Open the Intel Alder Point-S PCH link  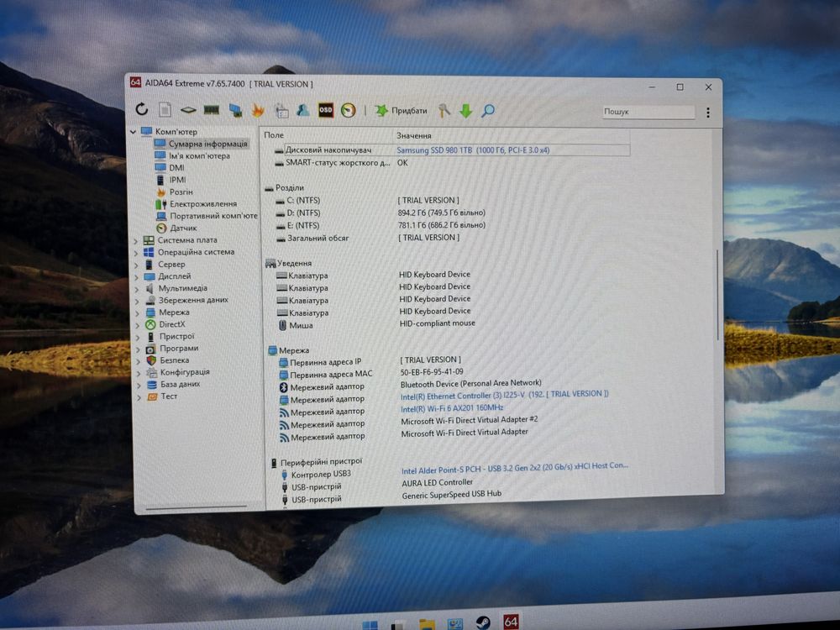(x=515, y=468)
